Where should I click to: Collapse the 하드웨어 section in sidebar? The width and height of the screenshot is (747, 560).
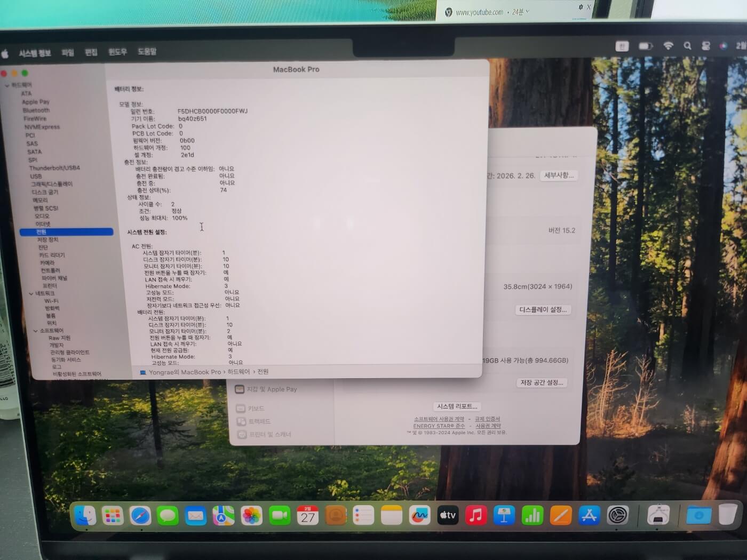[7, 85]
